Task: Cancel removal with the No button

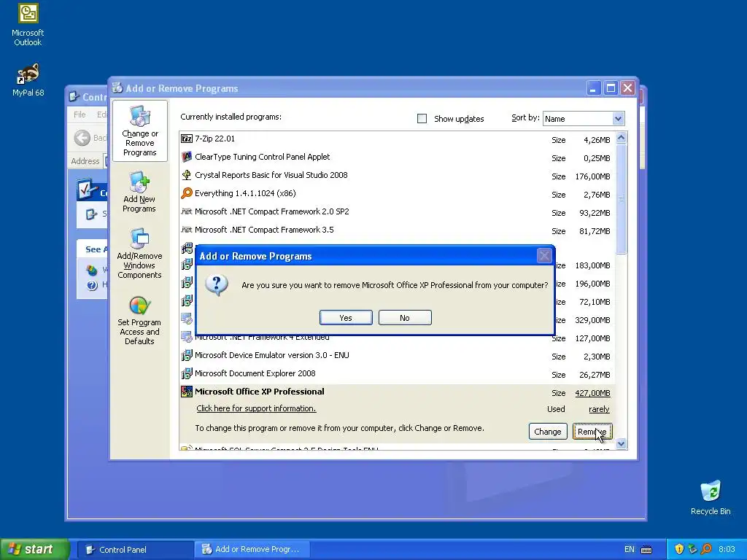Action: click(x=405, y=318)
